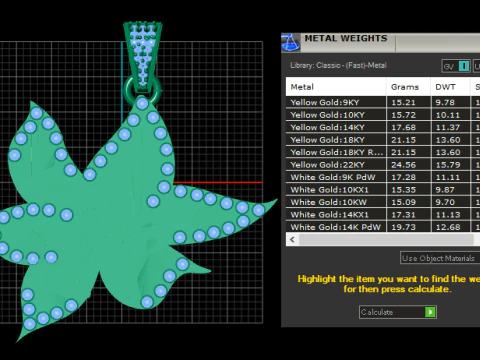The width and height of the screenshot is (480, 360).
Task: Sort by the Metal column header
Action: 336,87
